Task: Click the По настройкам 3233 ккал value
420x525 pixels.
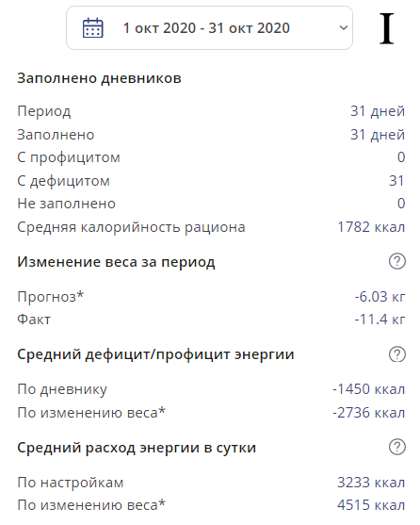Action: pyautogui.click(x=371, y=483)
